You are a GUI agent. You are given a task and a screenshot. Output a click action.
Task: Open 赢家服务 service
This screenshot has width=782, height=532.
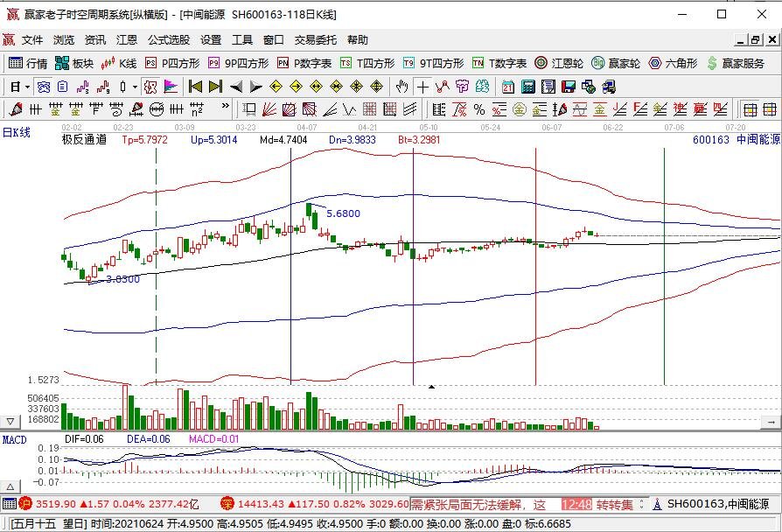point(736,63)
